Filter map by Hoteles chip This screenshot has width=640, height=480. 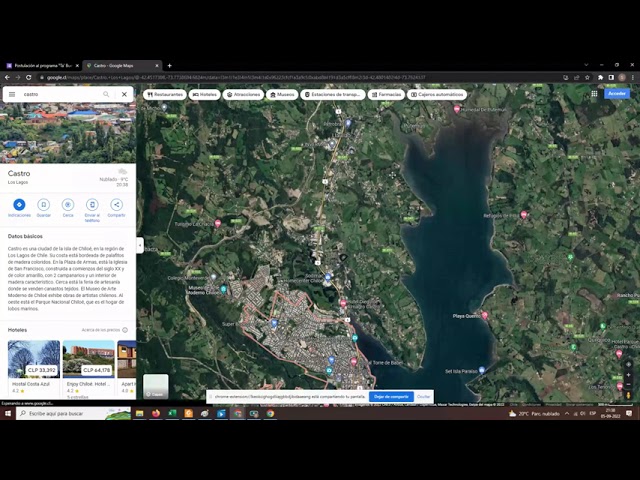pyautogui.click(x=204, y=95)
